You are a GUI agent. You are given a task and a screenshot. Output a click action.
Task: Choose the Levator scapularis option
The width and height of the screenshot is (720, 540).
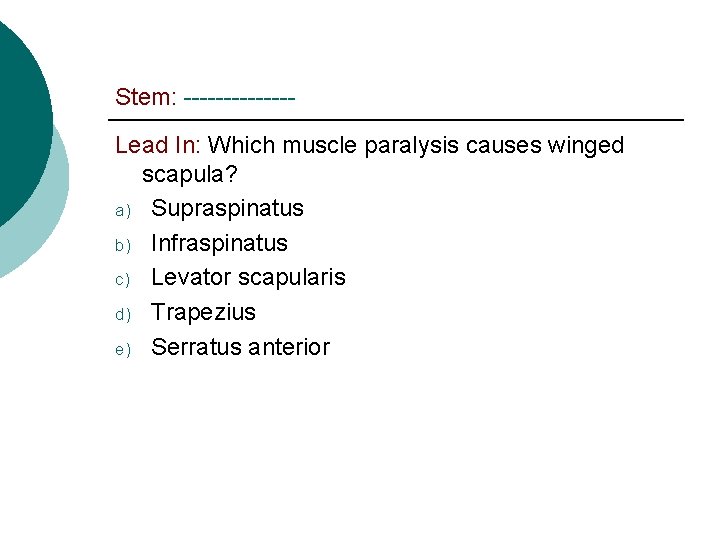click(248, 277)
